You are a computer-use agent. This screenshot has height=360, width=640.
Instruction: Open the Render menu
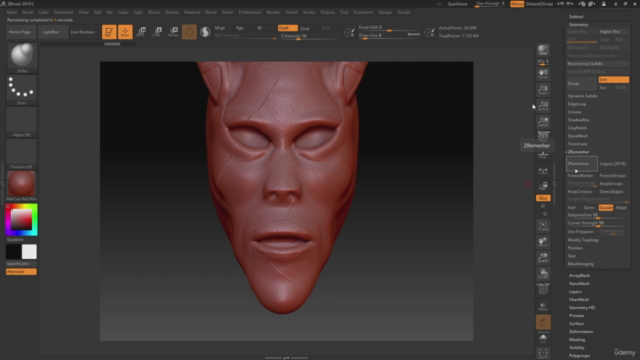click(x=273, y=12)
